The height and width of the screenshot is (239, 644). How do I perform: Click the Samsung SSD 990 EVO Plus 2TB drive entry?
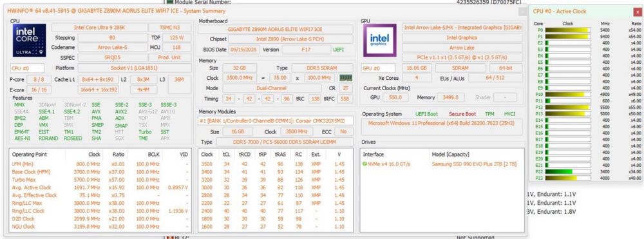(474, 164)
